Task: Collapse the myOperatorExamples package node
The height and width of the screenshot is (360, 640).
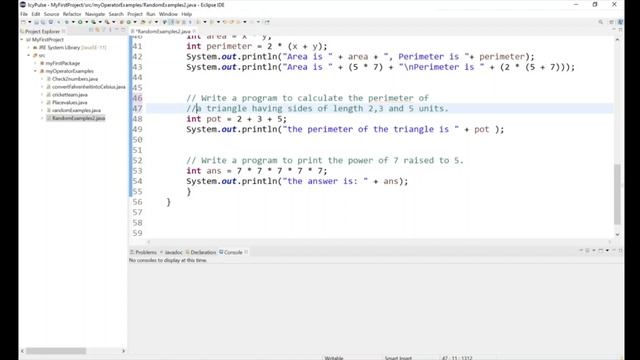Action: tap(36, 71)
